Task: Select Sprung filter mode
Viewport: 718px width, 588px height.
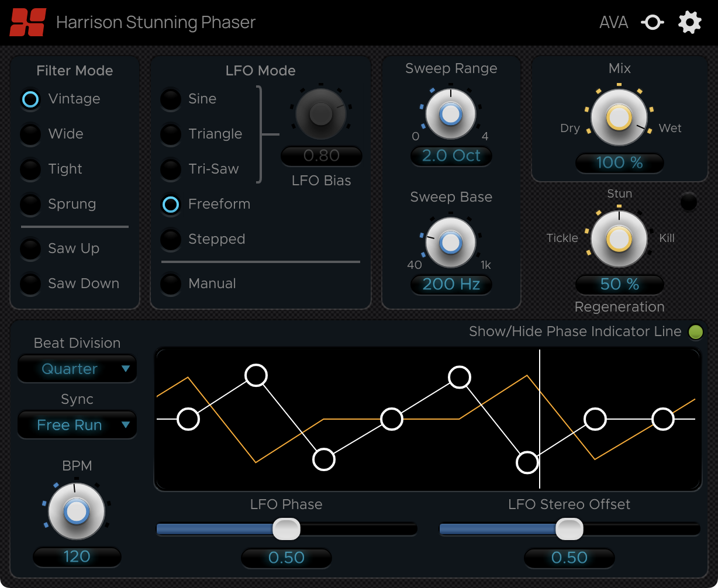Action: pyautogui.click(x=30, y=205)
